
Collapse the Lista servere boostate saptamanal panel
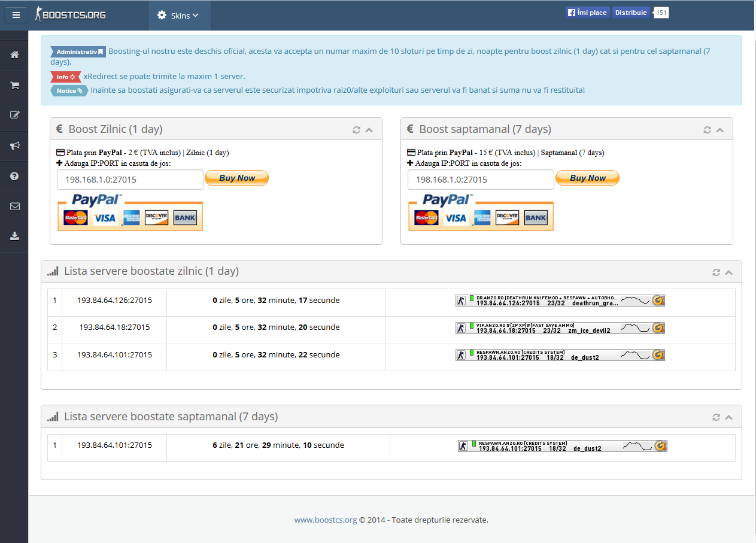[x=728, y=417]
